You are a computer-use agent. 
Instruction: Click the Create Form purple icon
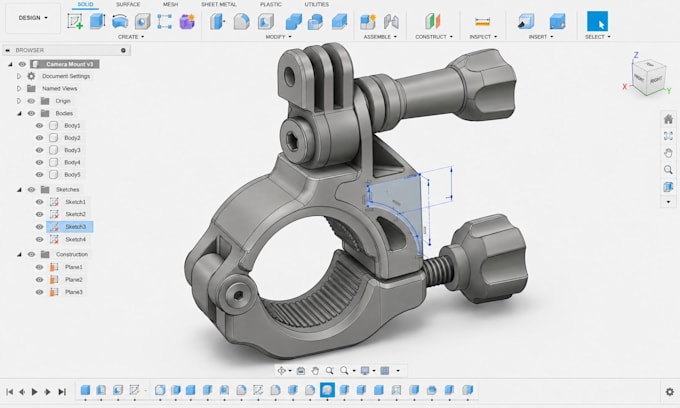187,21
